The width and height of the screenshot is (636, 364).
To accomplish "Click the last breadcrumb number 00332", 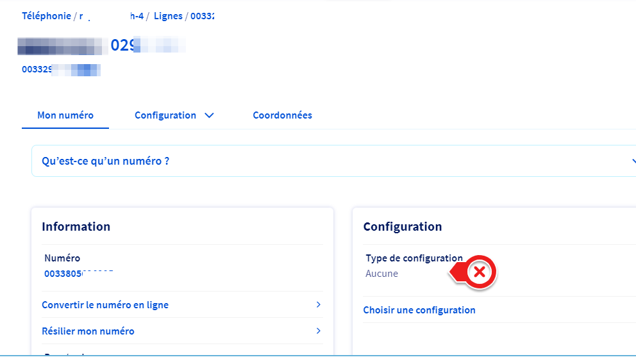I will [x=201, y=16].
